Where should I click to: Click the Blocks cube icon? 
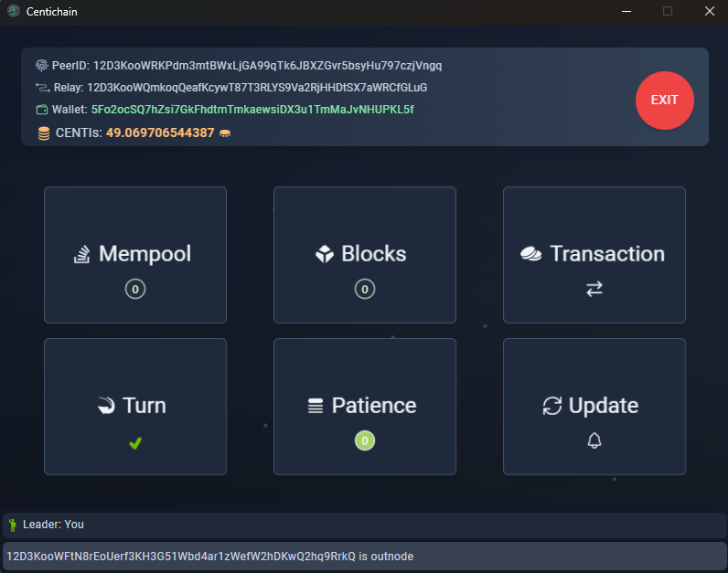pyautogui.click(x=325, y=254)
